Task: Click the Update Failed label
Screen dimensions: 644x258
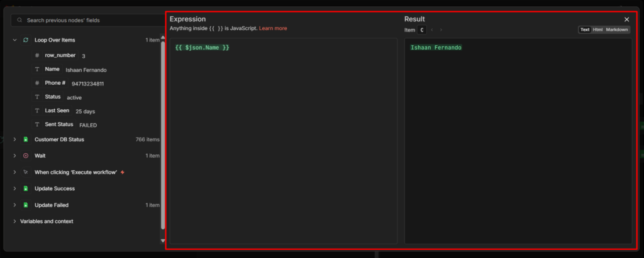Action: 52,205
